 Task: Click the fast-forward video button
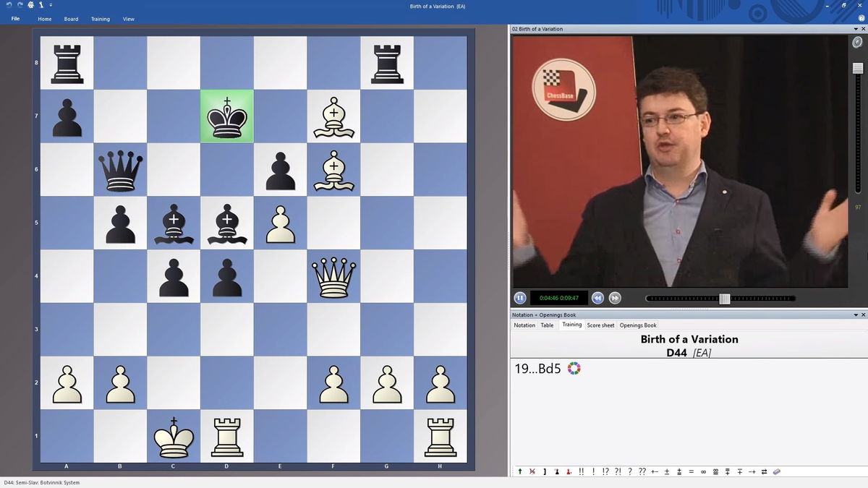click(614, 298)
